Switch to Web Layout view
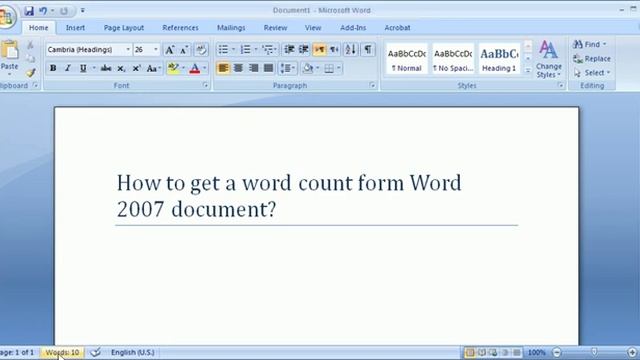Screen dimensions: 640x360 click(493, 352)
